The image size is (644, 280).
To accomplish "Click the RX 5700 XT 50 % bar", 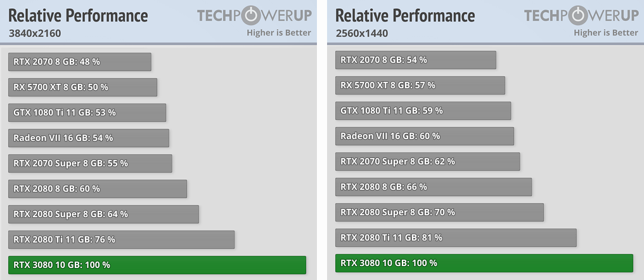I will point(83,87).
